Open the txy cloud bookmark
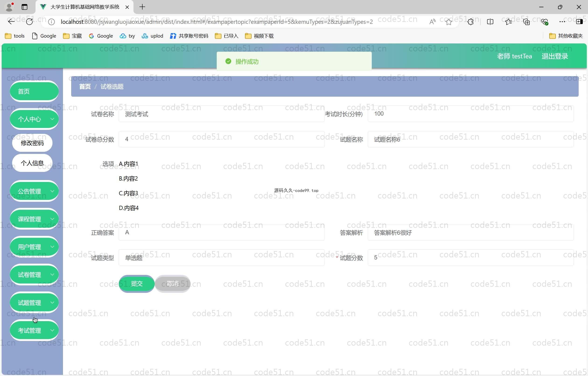The height and width of the screenshot is (376, 588). coord(127,36)
